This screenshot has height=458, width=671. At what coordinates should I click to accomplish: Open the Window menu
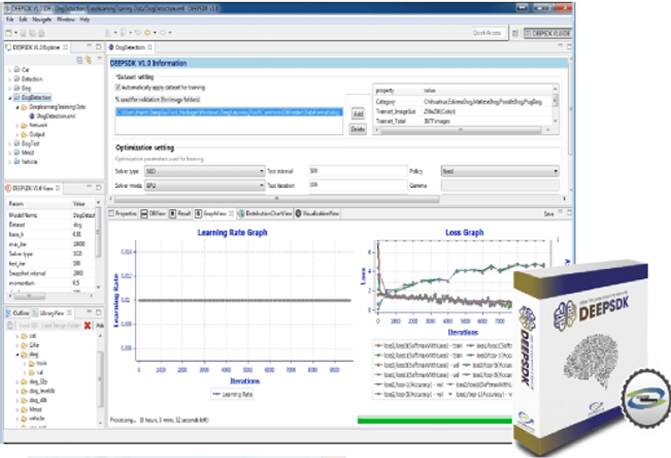(x=65, y=19)
